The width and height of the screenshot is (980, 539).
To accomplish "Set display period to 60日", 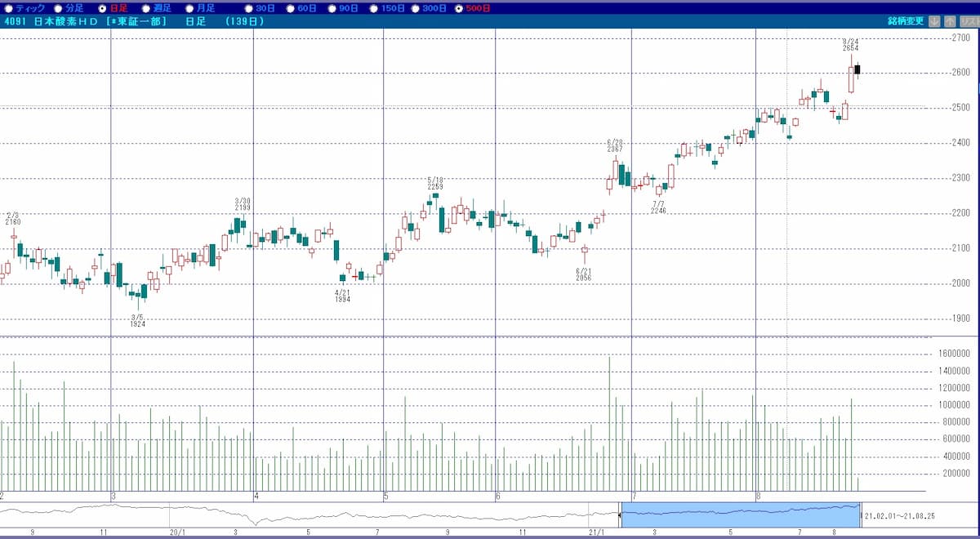I will click(x=289, y=7).
